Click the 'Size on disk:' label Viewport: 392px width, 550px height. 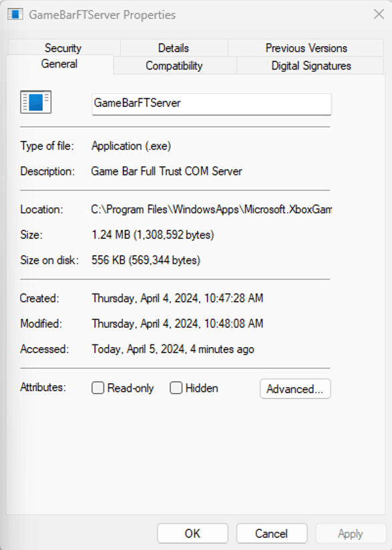(x=49, y=260)
